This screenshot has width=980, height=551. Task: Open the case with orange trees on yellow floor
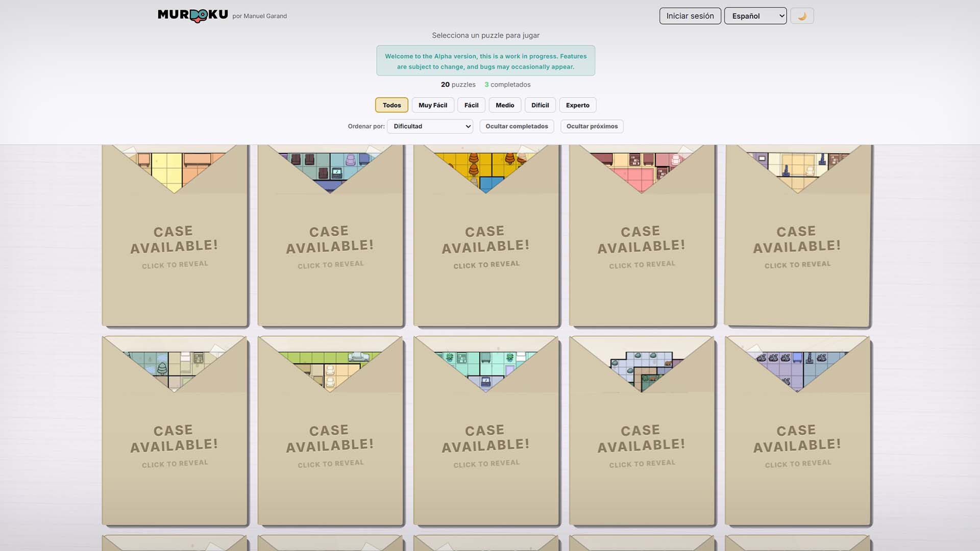(x=486, y=235)
